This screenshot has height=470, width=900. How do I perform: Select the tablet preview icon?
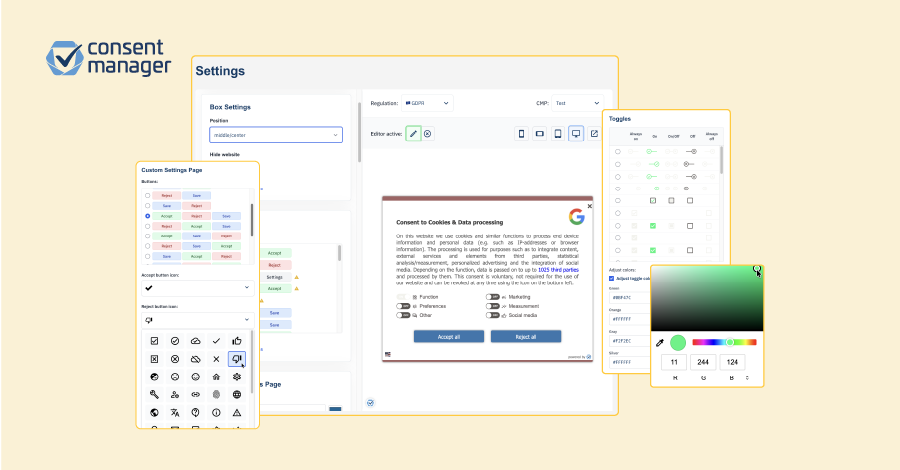point(558,134)
